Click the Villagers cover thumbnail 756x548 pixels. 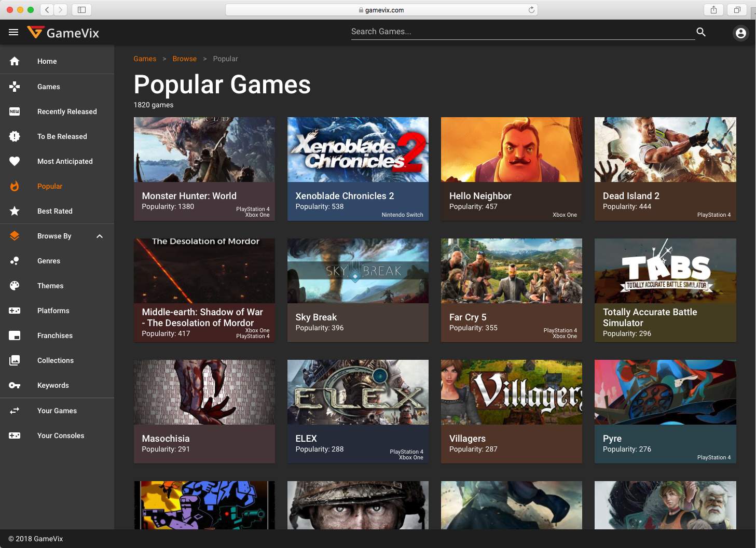(512, 392)
